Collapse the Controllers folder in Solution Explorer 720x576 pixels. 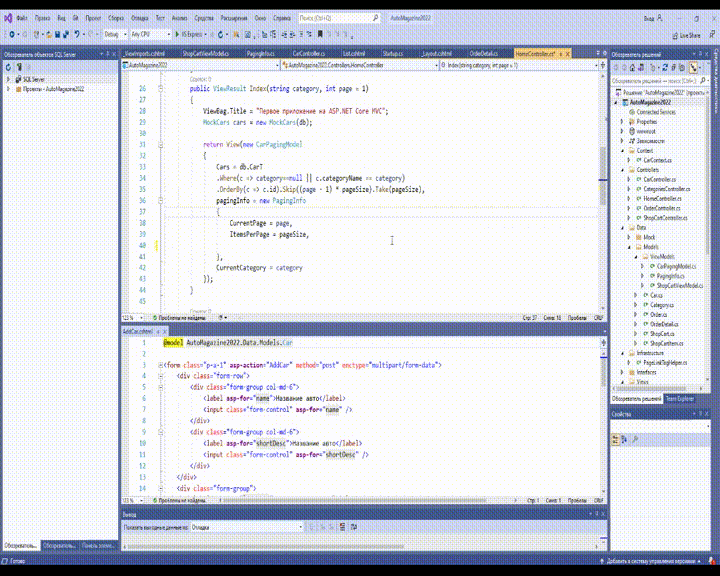pos(623,169)
